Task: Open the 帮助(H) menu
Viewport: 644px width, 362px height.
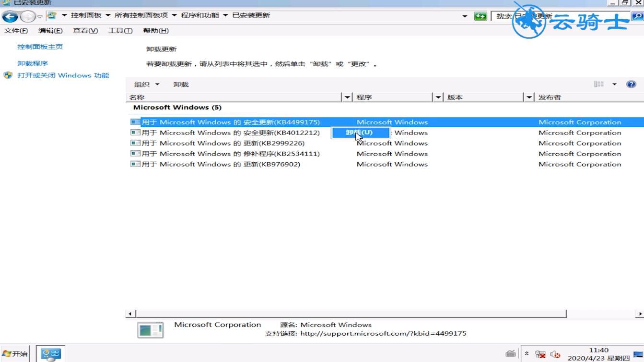Action: click(156, 31)
